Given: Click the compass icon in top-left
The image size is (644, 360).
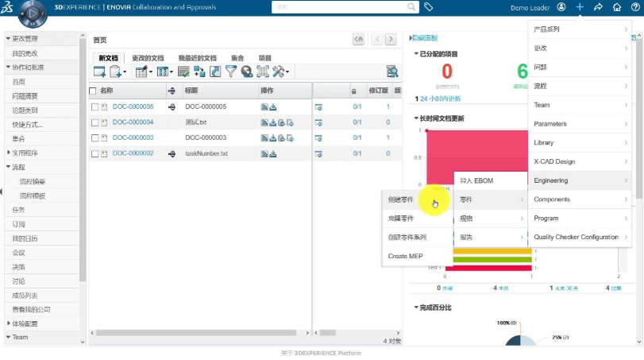Looking at the screenshot, I should [x=33, y=14].
